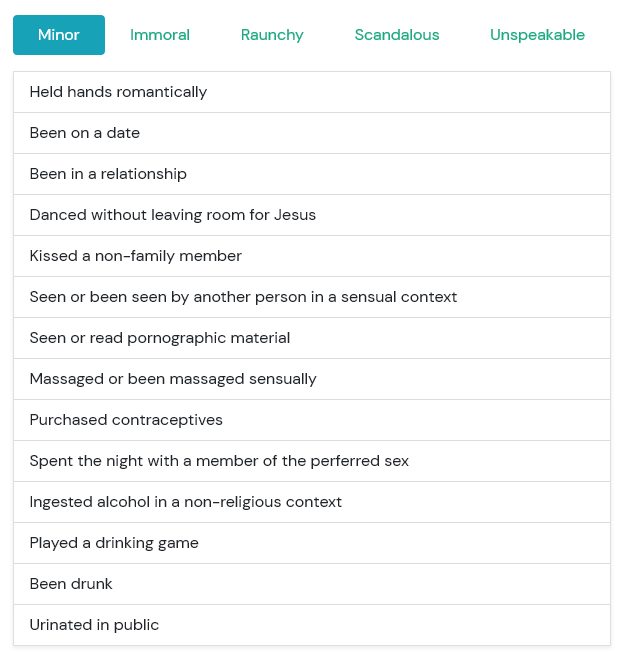Choose the 'Been on a date' item
The width and height of the screenshot is (620, 655).
[x=312, y=133]
